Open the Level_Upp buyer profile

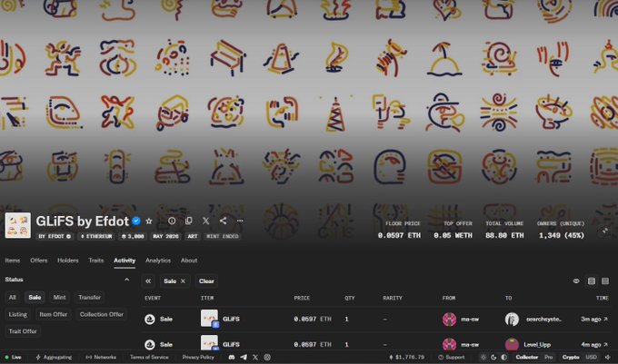[x=537, y=345]
